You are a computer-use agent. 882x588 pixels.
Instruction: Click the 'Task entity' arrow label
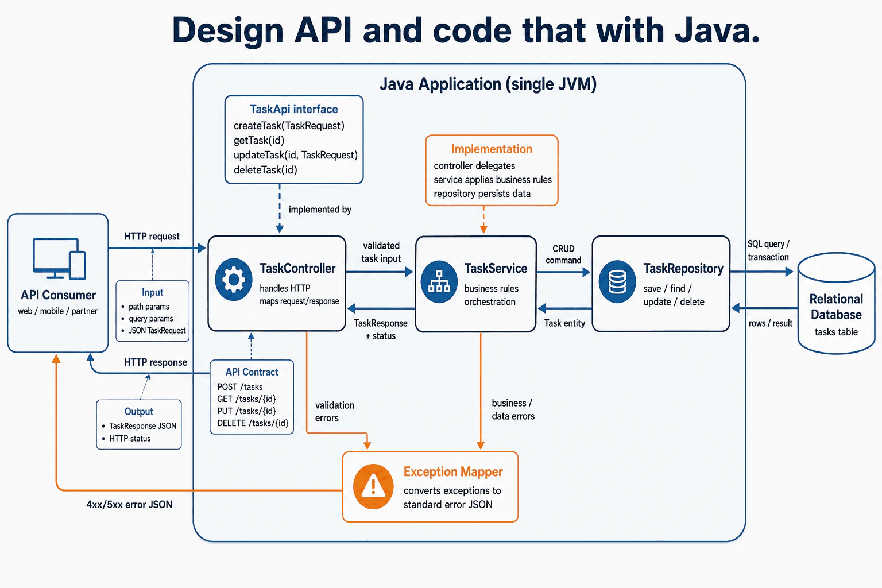(564, 323)
